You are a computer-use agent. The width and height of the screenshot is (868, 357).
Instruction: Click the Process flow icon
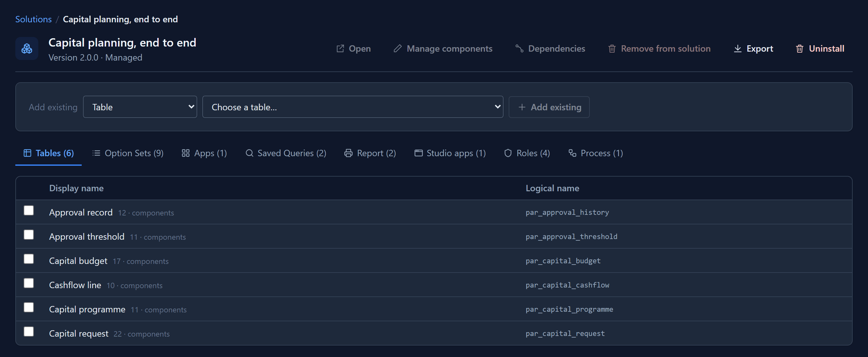[x=572, y=153]
